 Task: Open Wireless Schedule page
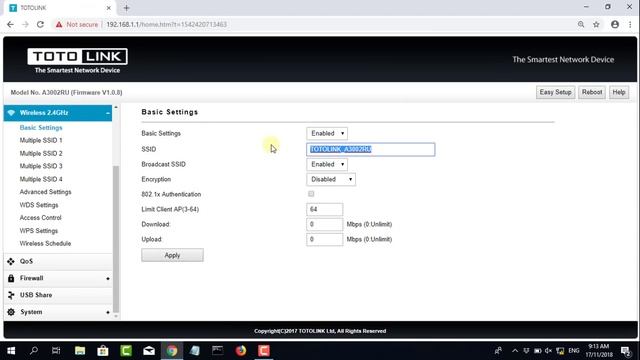(45, 244)
